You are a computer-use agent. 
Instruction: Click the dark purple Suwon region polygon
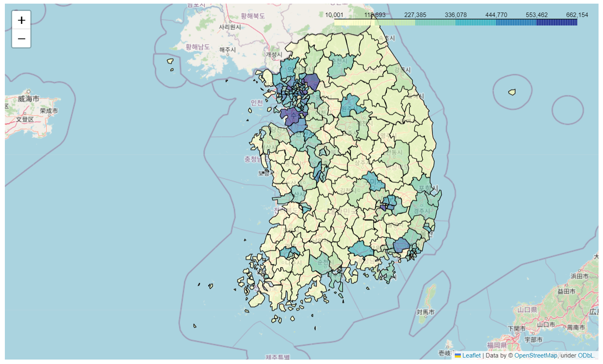(x=292, y=116)
